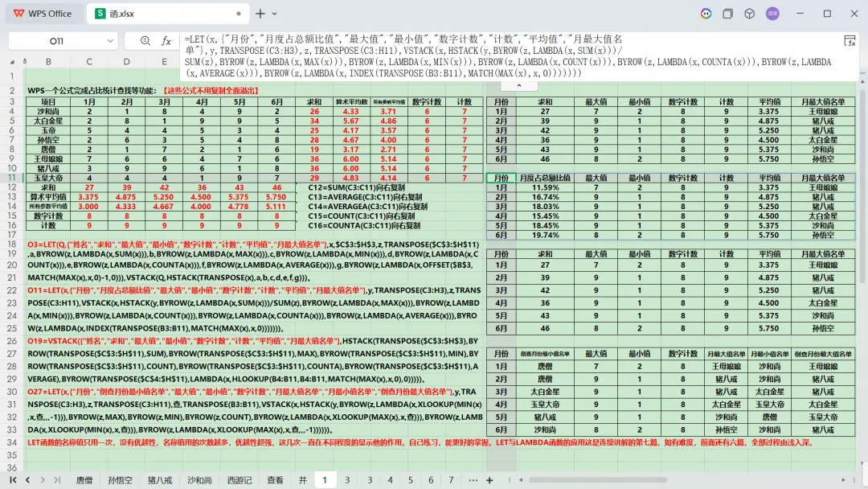Select column B header
The height and width of the screenshot is (489, 868).
[48, 61]
